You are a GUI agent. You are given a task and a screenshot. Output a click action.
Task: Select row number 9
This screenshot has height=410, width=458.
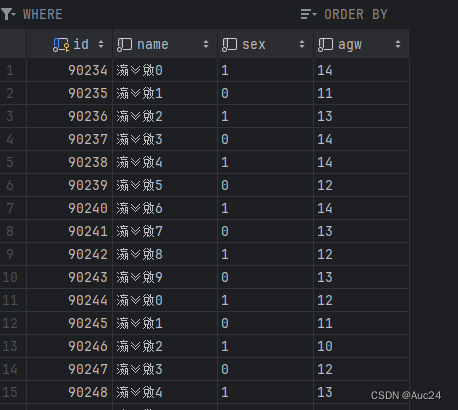click(13, 254)
